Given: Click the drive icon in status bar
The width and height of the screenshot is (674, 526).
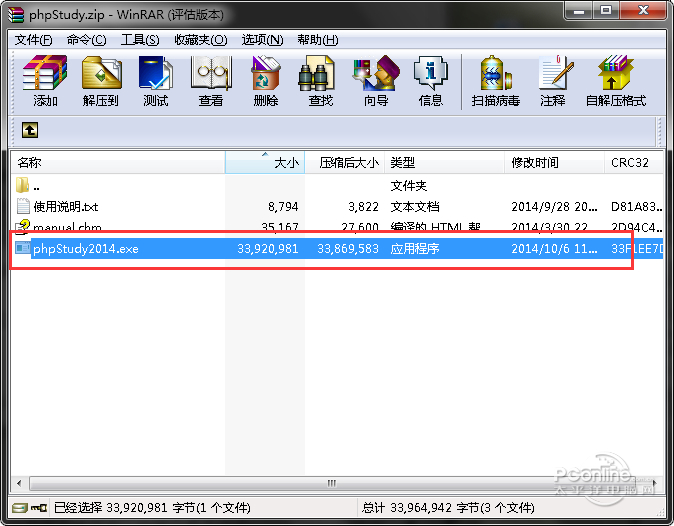Looking at the screenshot, I should (x=20, y=508).
